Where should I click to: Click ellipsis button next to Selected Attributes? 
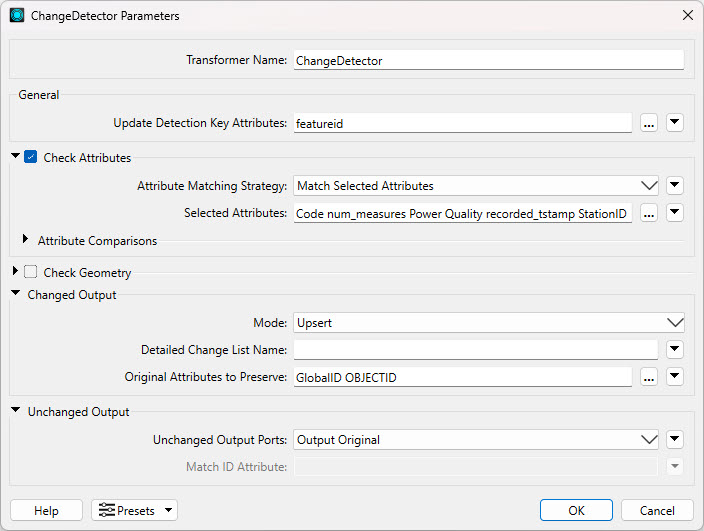pyautogui.click(x=649, y=213)
